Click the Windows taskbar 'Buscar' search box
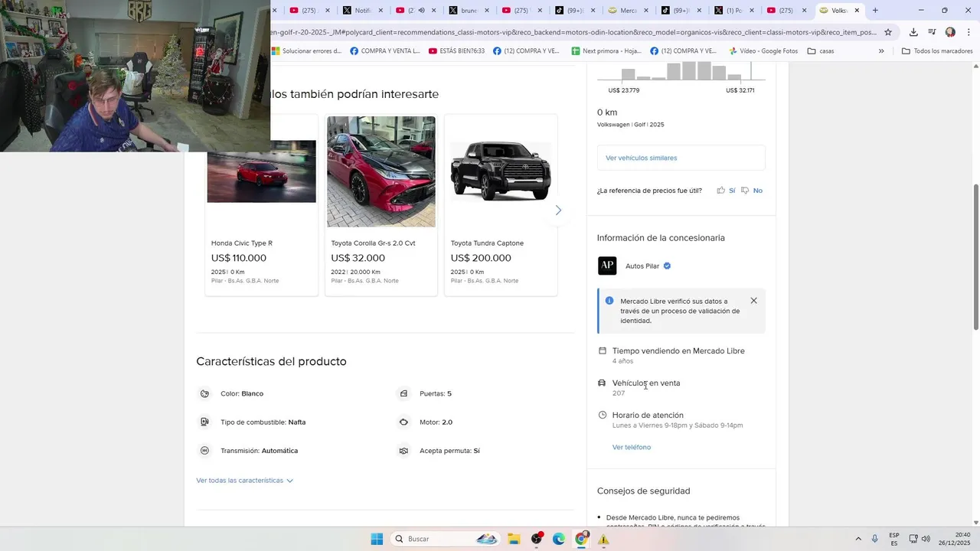980x551 pixels. click(445, 539)
